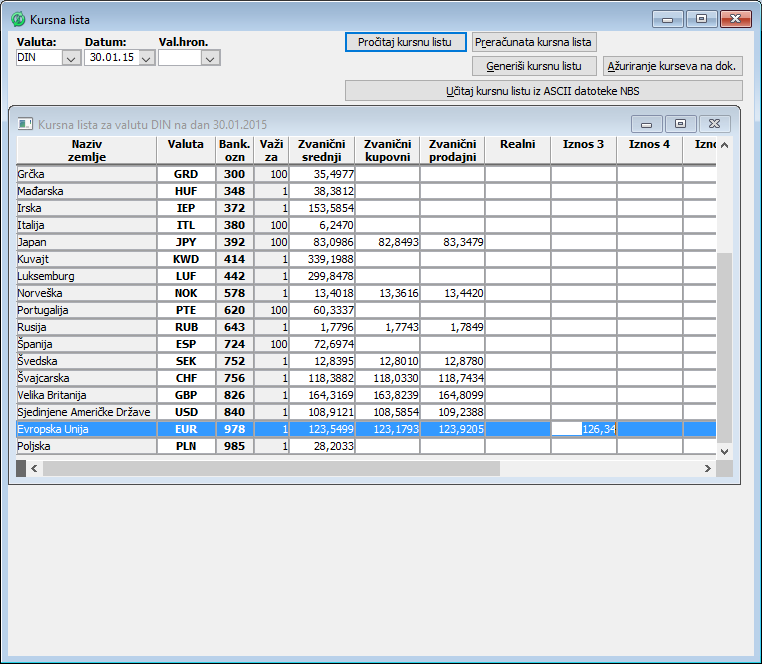
Task: Select the Švajcarska CHF row
Action: coord(86,378)
